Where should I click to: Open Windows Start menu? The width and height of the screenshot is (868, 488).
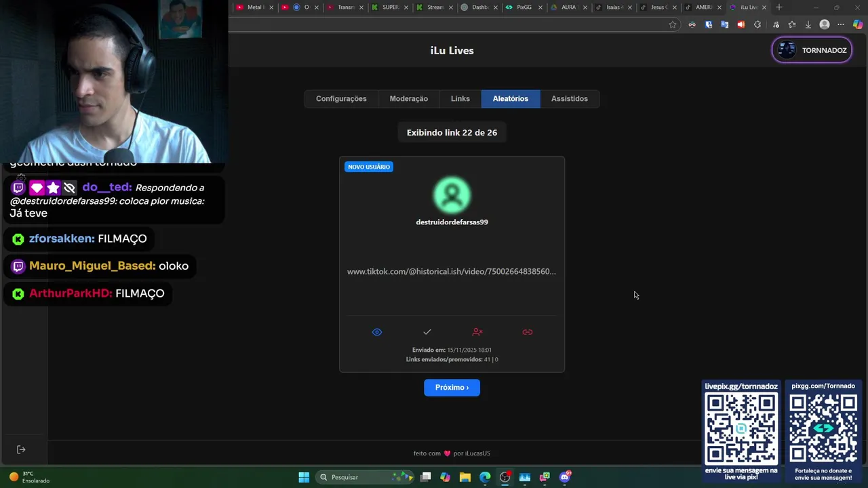pos(304,477)
